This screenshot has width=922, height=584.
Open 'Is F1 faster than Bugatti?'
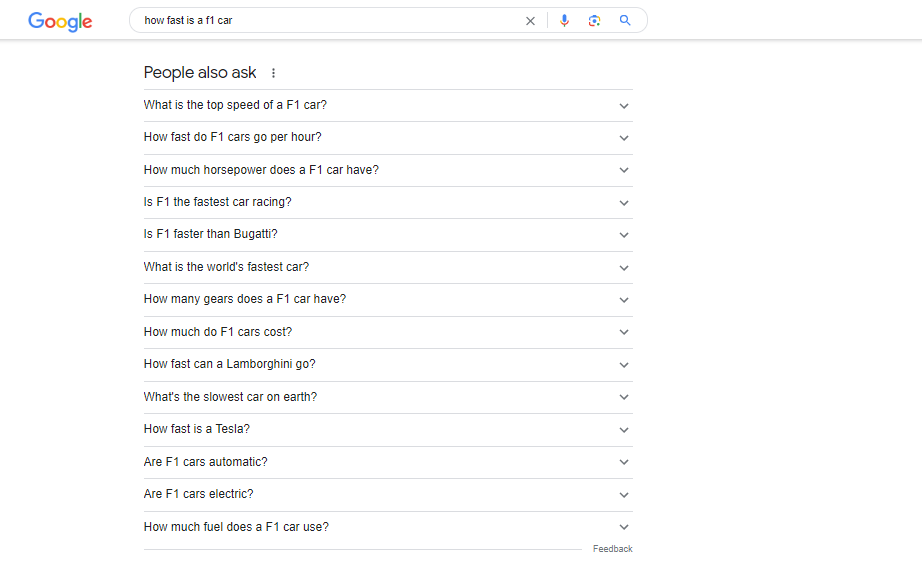[x=211, y=234]
